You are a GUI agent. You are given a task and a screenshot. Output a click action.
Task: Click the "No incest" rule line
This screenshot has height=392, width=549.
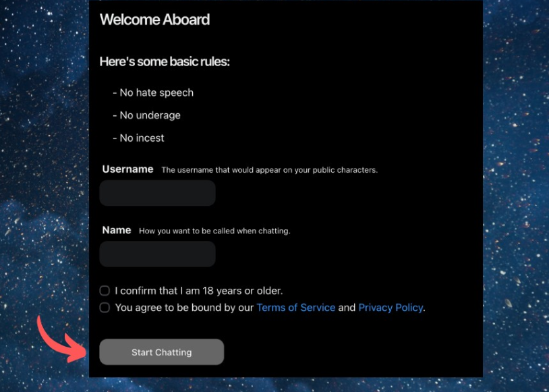[138, 138]
